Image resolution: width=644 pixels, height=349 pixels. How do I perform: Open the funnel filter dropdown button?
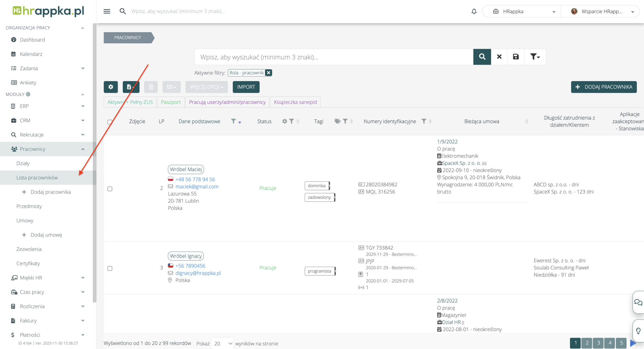pos(535,57)
